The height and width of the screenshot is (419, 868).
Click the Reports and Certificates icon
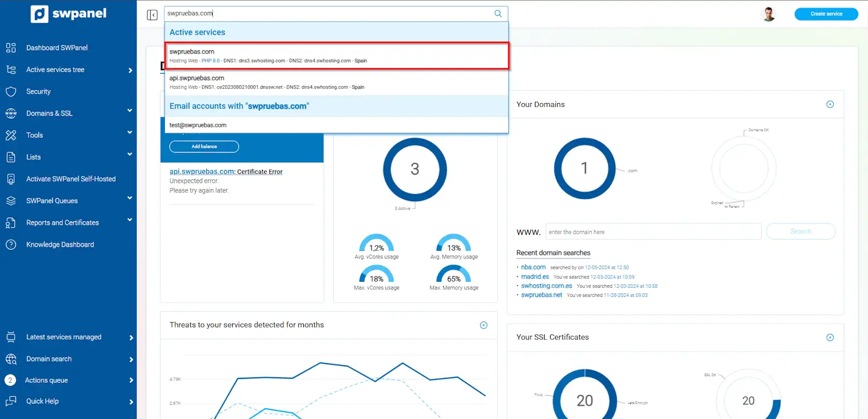[11, 223]
